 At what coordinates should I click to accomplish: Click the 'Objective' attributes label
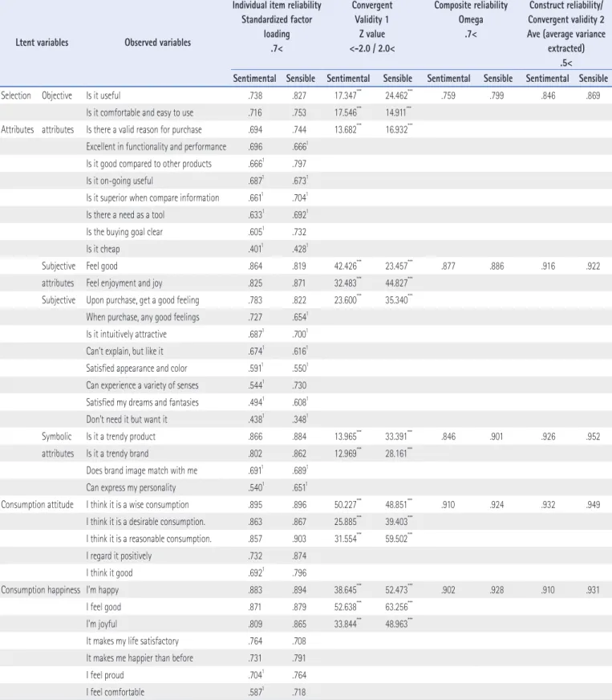[x=57, y=96]
